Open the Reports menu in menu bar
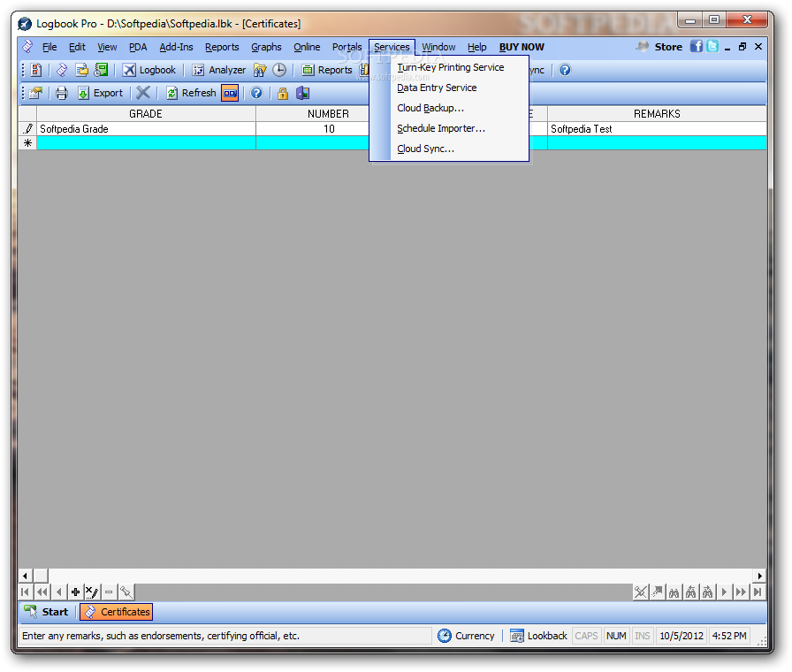 [222, 47]
